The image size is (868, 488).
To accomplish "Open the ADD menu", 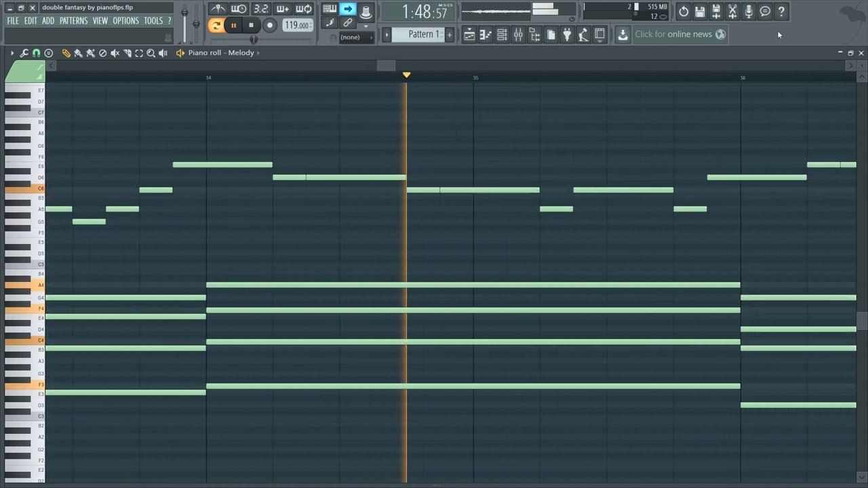I will point(48,21).
